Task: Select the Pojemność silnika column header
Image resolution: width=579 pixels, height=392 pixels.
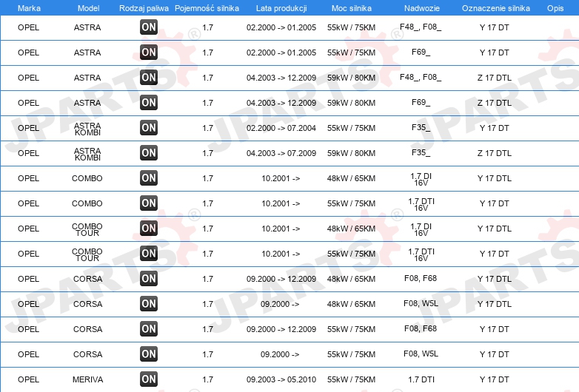Action: pyautogui.click(x=207, y=8)
